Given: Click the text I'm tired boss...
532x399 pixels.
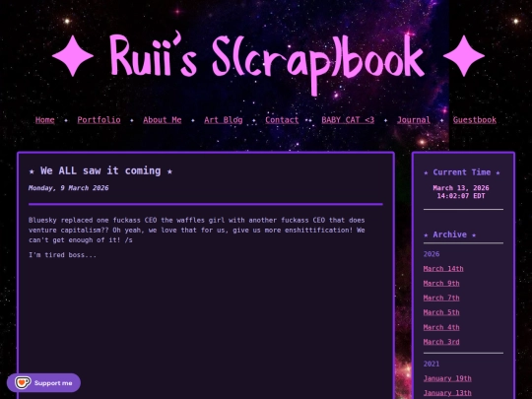Looking at the screenshot, I should [62, 255].
